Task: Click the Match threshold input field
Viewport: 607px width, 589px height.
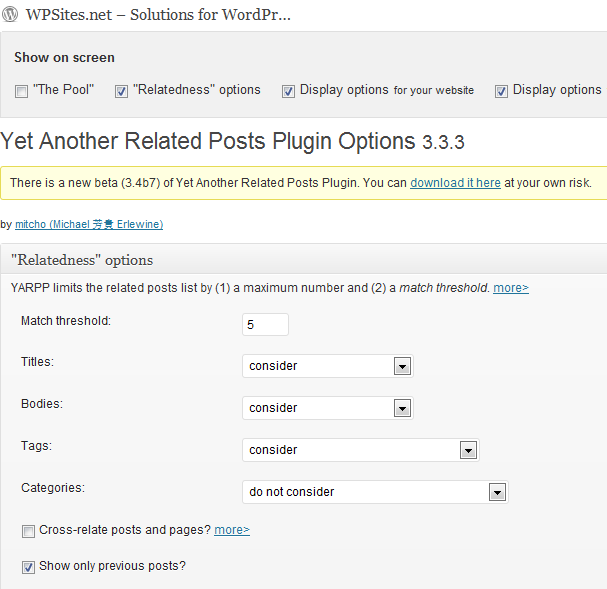Action: click(265, 325)
